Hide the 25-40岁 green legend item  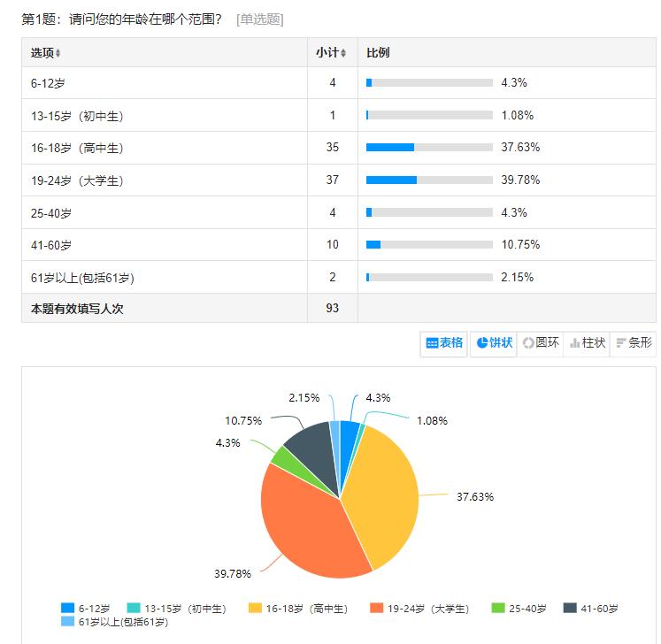[x=498, y=609]
